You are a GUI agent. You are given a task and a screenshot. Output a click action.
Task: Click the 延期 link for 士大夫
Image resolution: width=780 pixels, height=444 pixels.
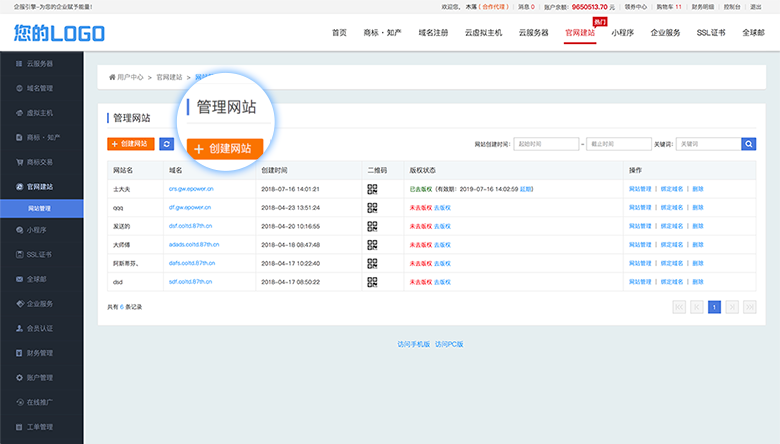[x=527, y=188]
